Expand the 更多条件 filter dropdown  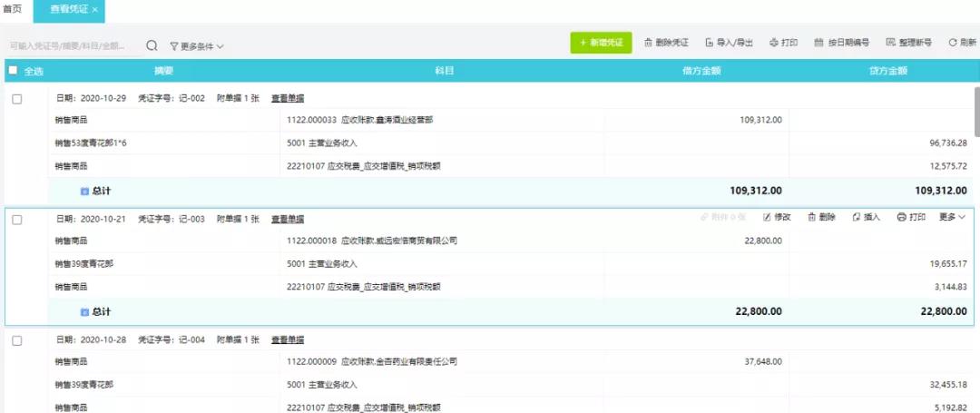(197, 45)
